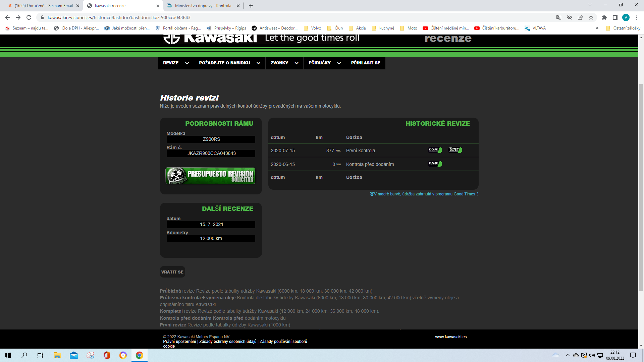Open Snipping tool on taskbar

tap(90, 355)
